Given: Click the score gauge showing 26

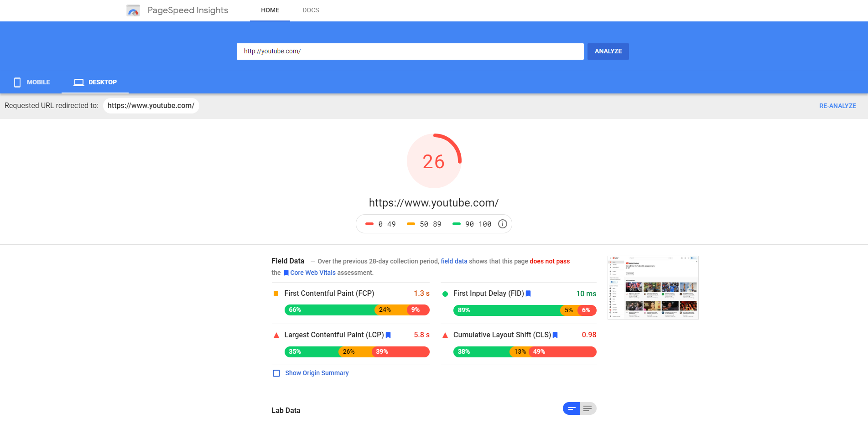Looking at the screenshot, I should click(x=434, y=160).
